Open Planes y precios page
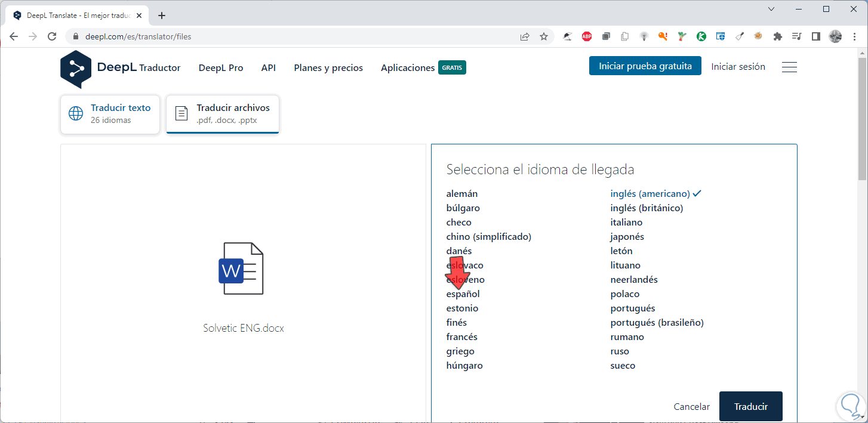The width and height of the screenshot is (868, 423). (x=328, y=68)
